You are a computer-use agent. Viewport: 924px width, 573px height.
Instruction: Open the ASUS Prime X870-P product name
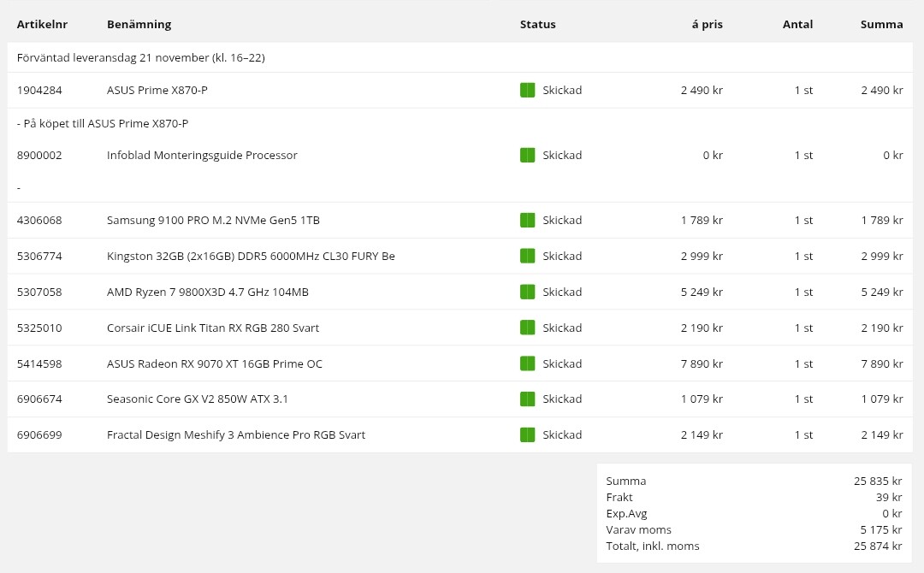(x=157, y=90)
